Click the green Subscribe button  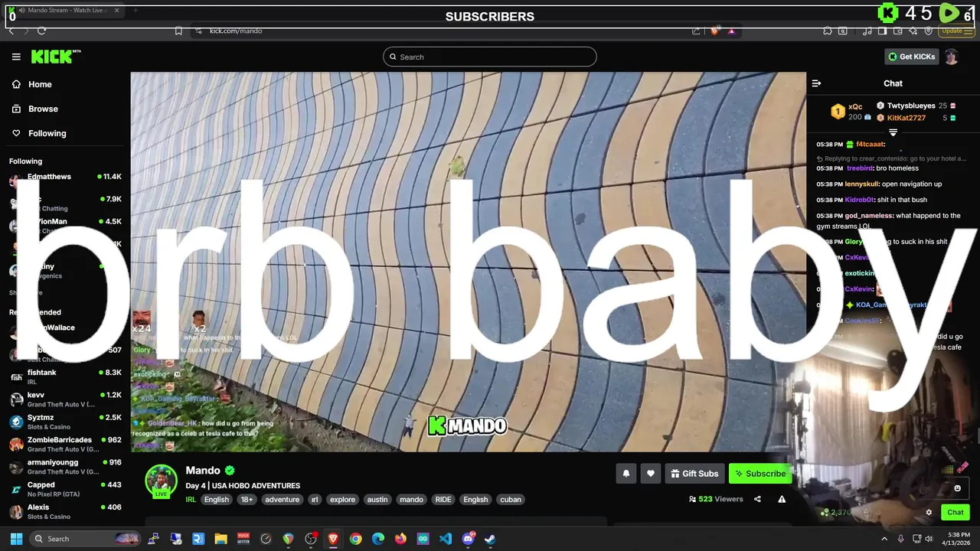(x=760, y=474)
